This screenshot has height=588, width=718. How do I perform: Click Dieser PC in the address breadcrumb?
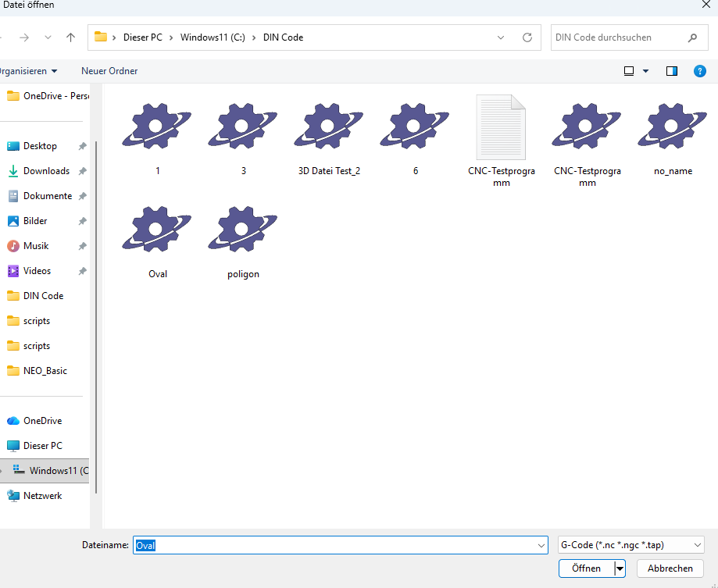tap(143, 37)
